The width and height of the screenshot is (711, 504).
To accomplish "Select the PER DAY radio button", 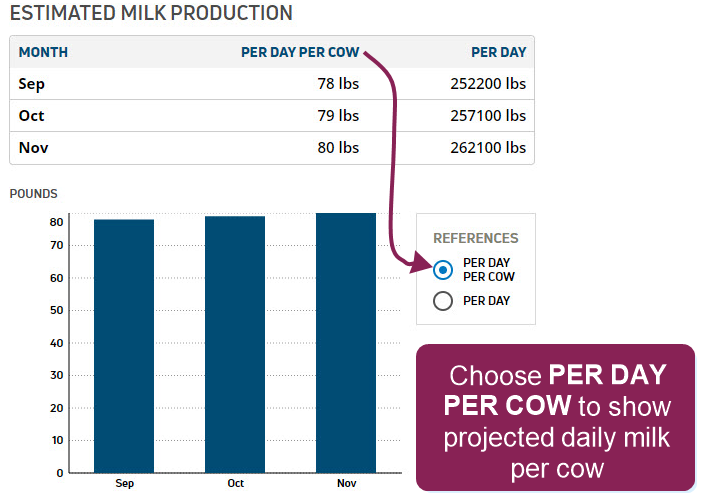I will pyautogui.click(x=443, y=301).
